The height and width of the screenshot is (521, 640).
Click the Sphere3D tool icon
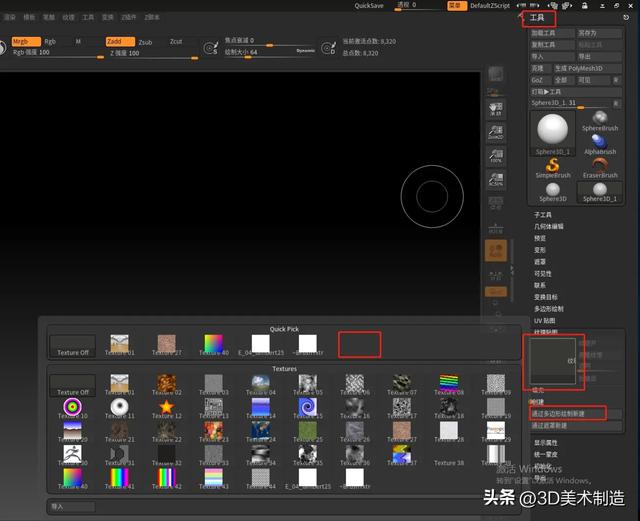[x=552, y=190]
